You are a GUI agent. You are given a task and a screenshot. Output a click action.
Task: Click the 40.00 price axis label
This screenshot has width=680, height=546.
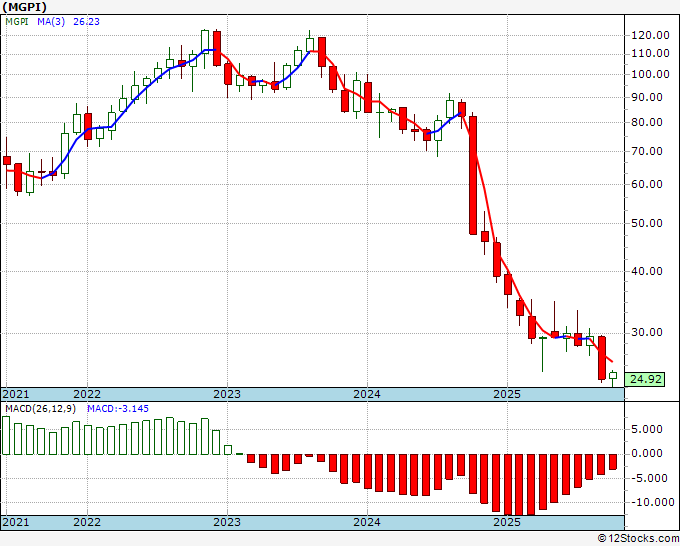coord(647,271)
